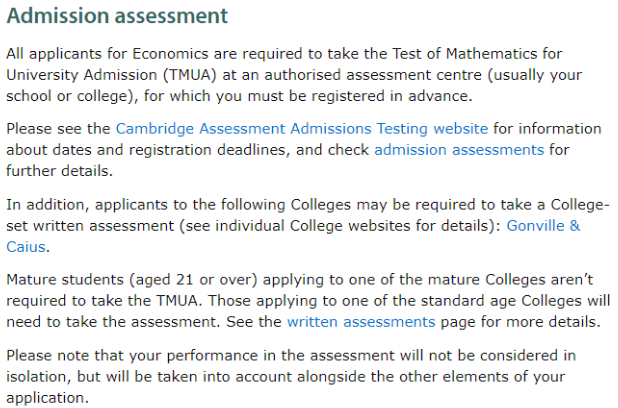This screenshot has height=408, width=618.
Task: Click paragraph beginning 'Mature students (aged'
Action: [308, 301]
